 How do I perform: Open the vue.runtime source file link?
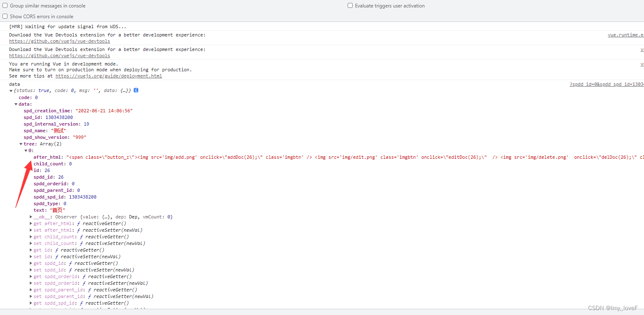(x=625, y=35)
